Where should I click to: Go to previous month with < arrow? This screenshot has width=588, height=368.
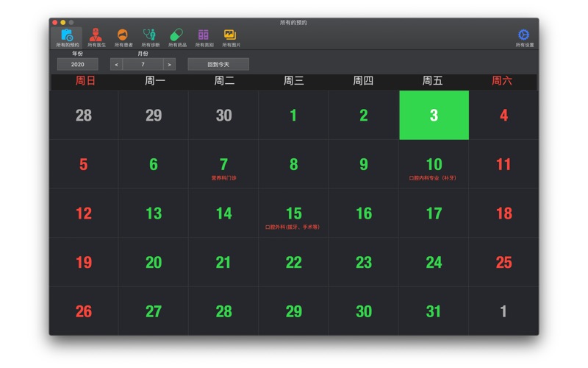[116, 65]
